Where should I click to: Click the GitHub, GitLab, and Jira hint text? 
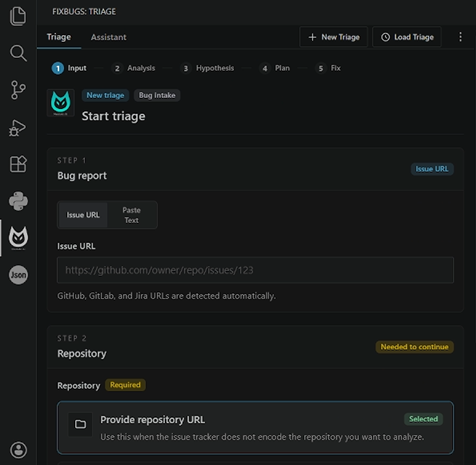click(166, 296)
